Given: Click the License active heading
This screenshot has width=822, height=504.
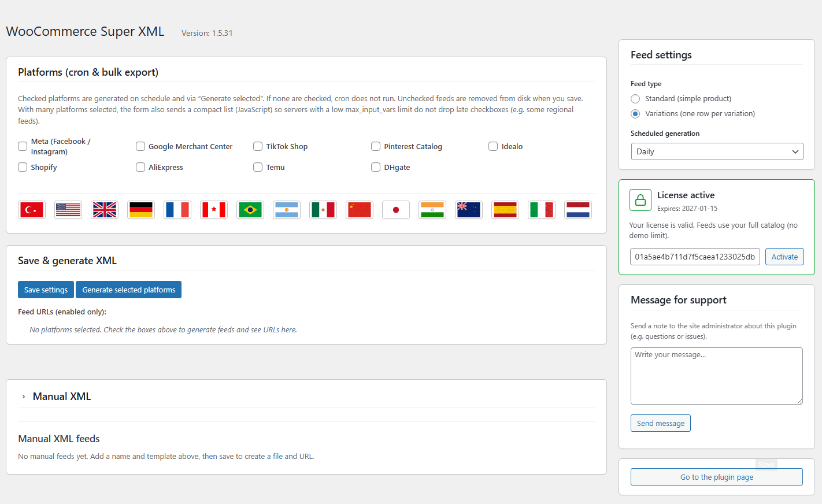Looking at the screenshot, I should [686, 195].
